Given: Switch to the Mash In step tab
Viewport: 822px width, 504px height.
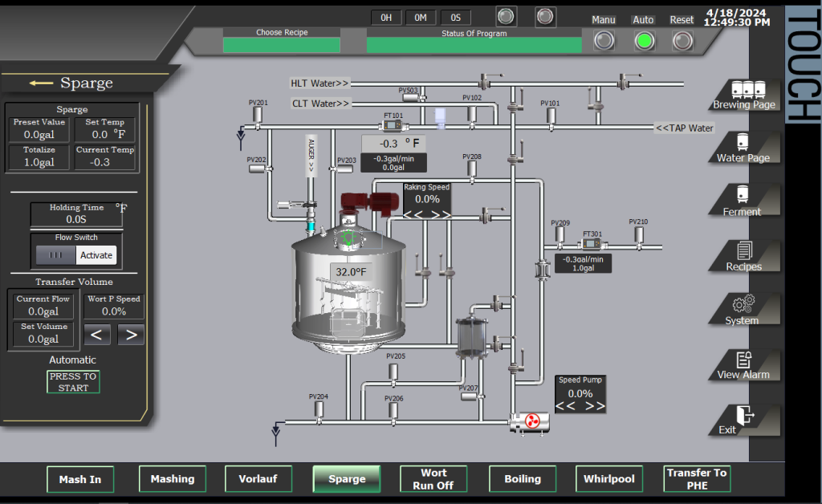Looking at the screenshot, I should pos(80,479).
